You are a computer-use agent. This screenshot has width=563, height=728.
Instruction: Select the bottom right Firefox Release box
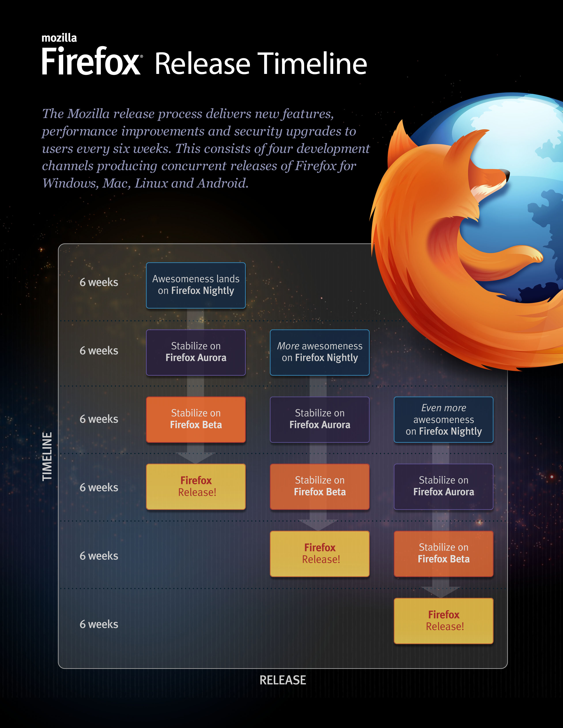pyautogui.click(x=443, y=621)
